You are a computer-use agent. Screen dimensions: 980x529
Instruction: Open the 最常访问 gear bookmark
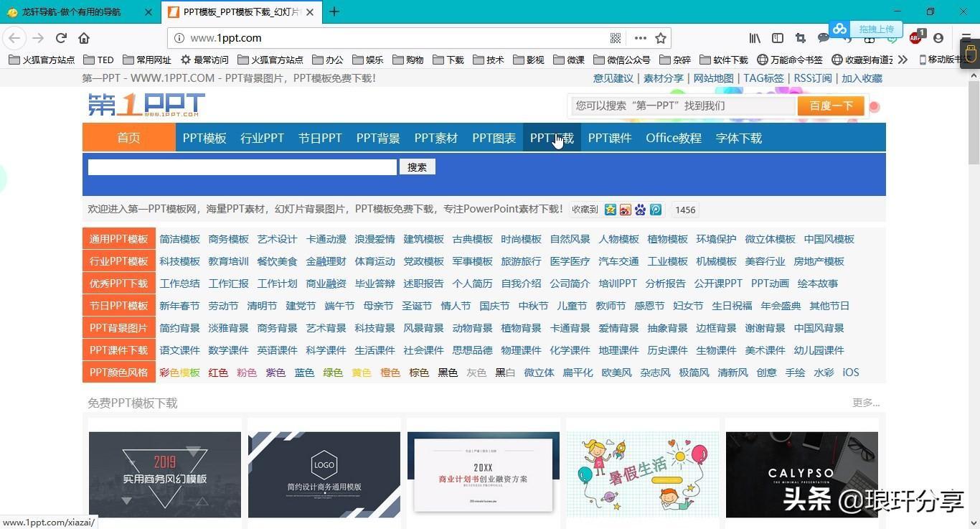click(204, 60)
